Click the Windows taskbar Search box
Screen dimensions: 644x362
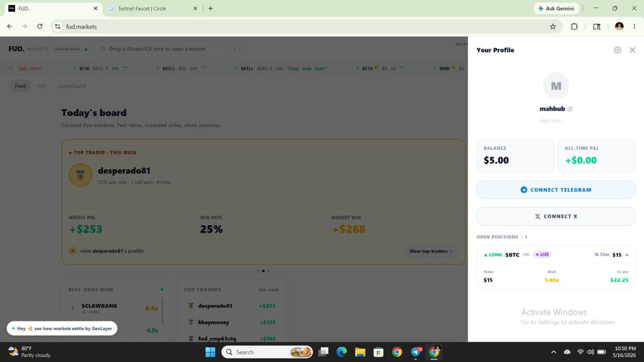267,352
